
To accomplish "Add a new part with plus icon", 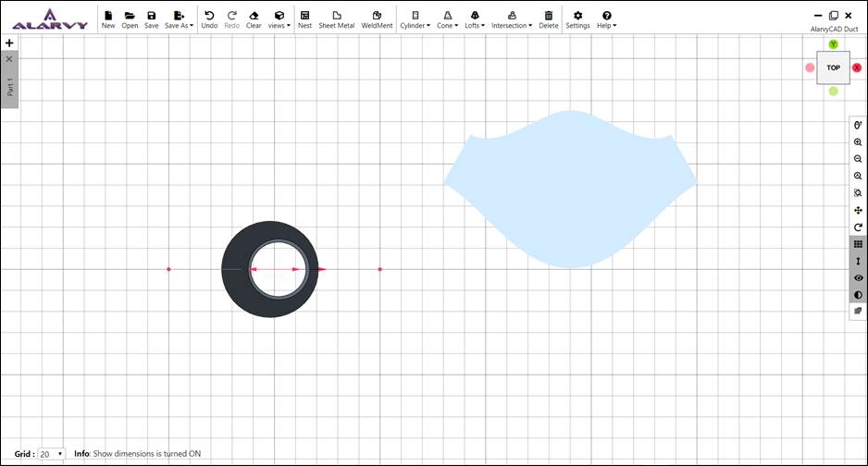I will click(9, 43).
